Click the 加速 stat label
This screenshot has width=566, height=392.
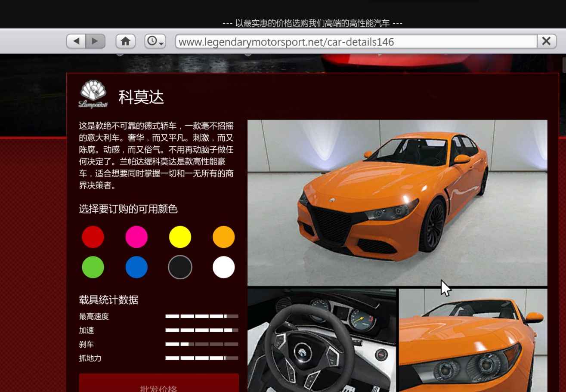click(87, 330)
